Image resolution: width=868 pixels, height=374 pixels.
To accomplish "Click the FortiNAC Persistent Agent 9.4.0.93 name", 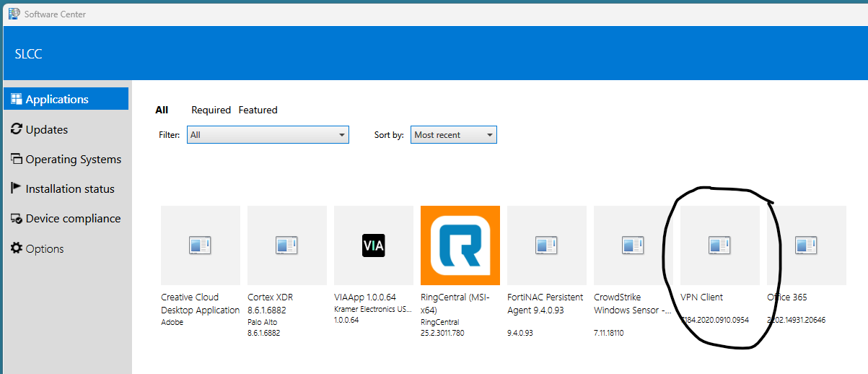I will coord(545,303).
